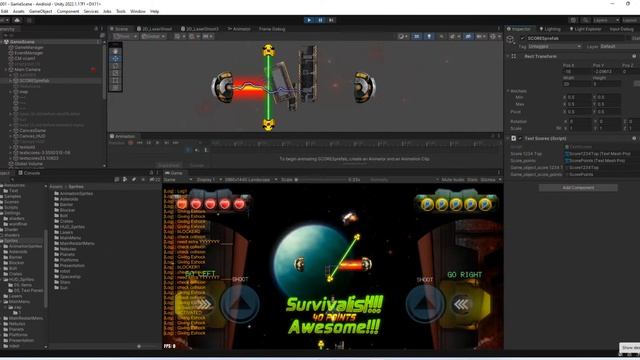Viewport: 640px width, 360px height.
Task: Select EventManager in the Hierarchy
Action: coord(29,53)
